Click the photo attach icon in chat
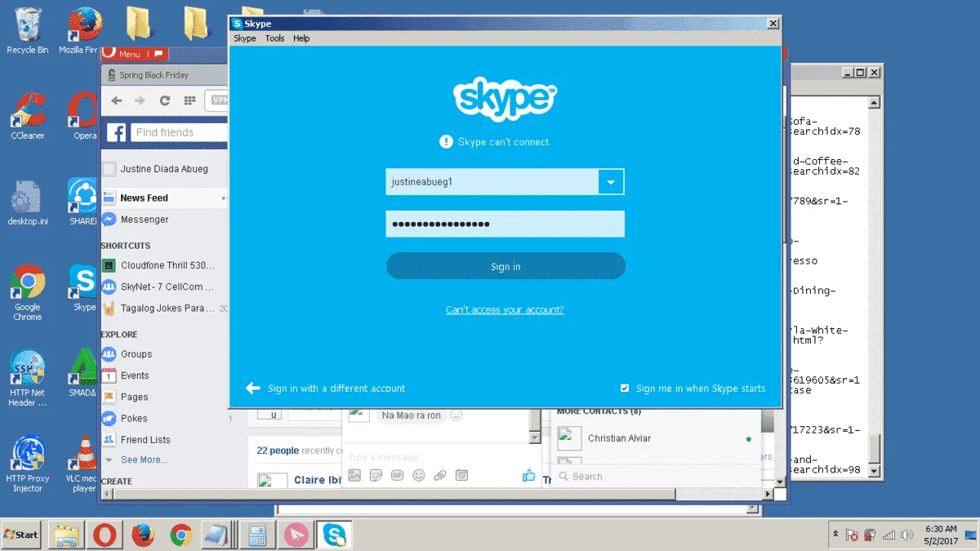The image size is (980, 551). [354, 475]
